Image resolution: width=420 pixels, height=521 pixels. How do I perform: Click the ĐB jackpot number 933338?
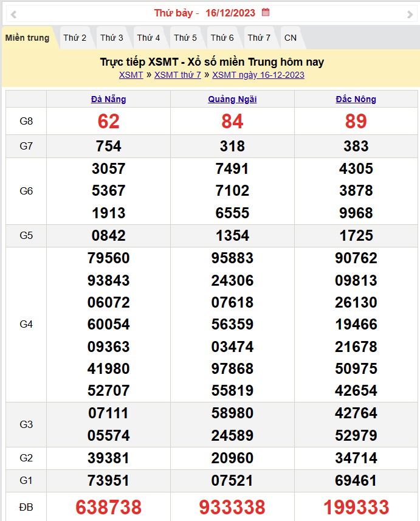coord(232,508)
